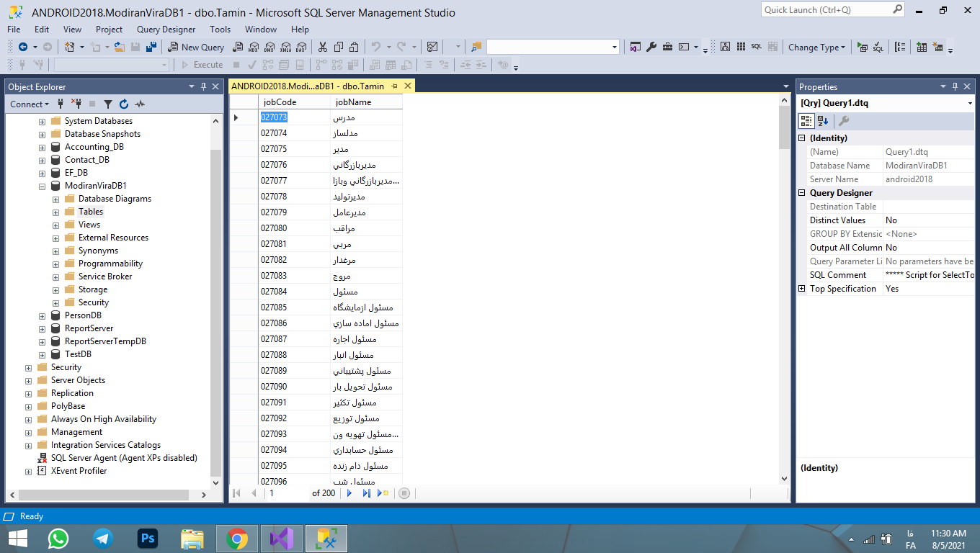The height and width of the screenshot is (553, 980).
Task: Select the Security folder under ModiranViraDB1
Action: [94, 302]
